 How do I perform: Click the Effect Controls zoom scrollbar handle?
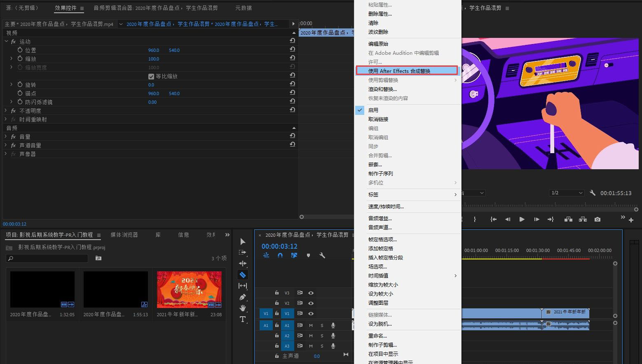click(302, 217)
